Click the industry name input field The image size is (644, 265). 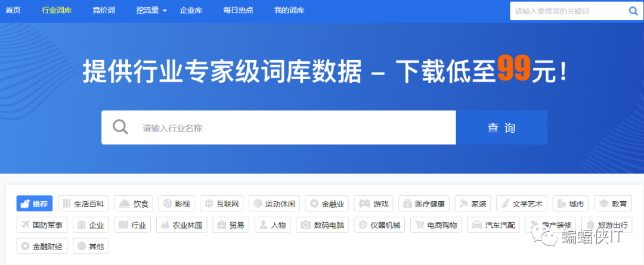pos(278,127)
